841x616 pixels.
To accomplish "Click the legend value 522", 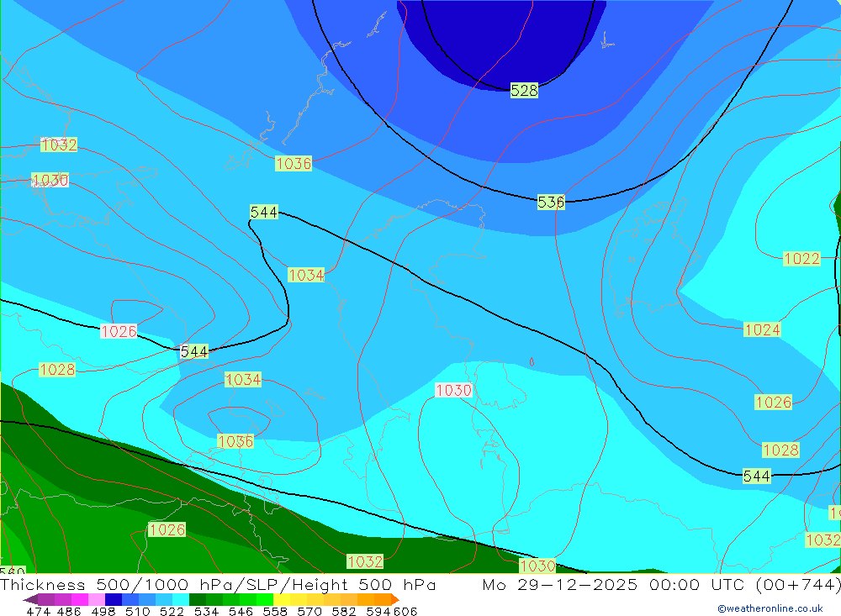I will click(x=172, y=611).
